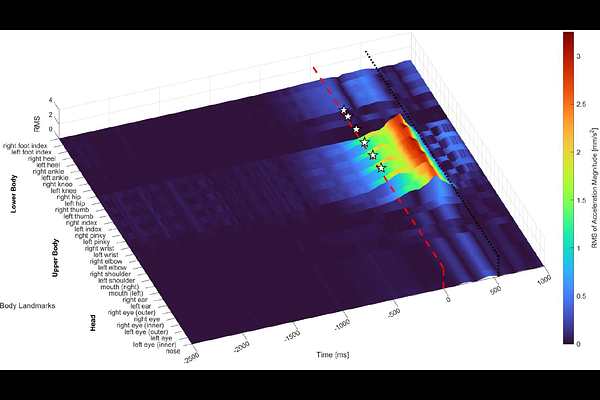This screenshot has height=400, width=600.
Task: Click the '-2500' time tick label
Action: point(192,357)
